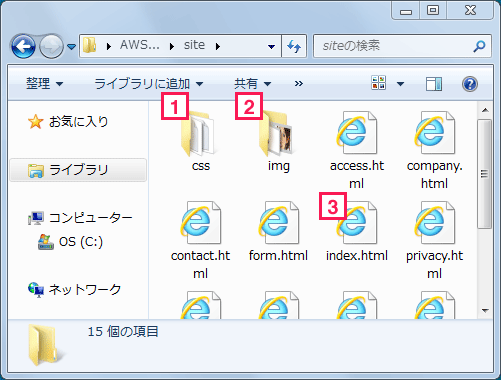The height and width of the screenshot is (380, 501).
Task: Click the access.html file name label
Action: pos(357,174)
